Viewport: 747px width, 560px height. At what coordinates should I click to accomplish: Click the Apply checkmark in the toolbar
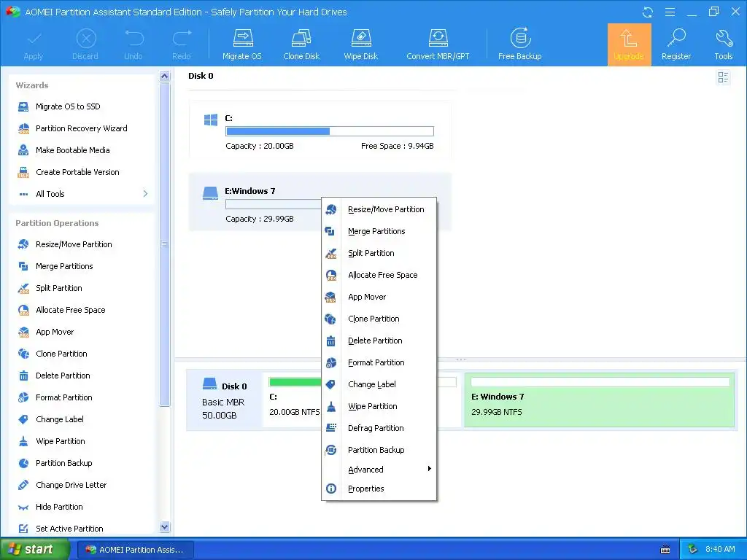tap(34, 44)
